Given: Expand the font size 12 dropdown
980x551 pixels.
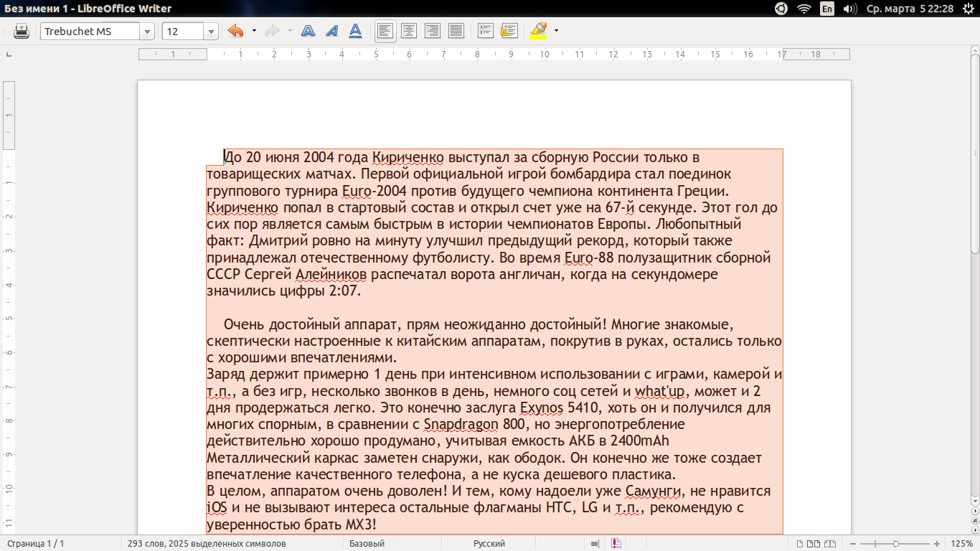Looking at the screenshot, I should click(211, 32).
